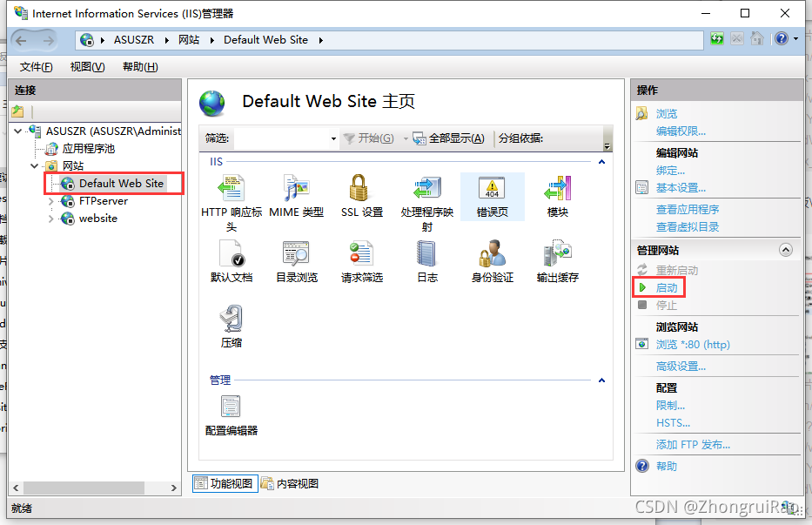Open the 视图(V) menu

click(x=88, y=67)
